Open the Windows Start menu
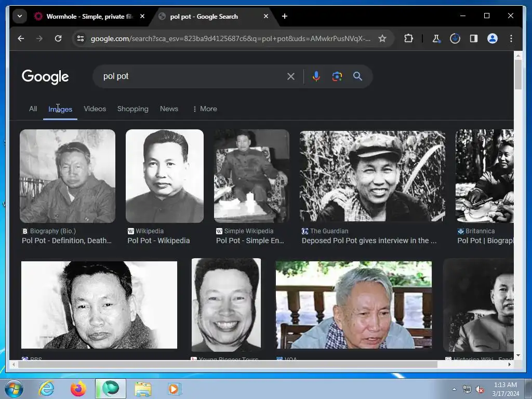 click(14, 389)
